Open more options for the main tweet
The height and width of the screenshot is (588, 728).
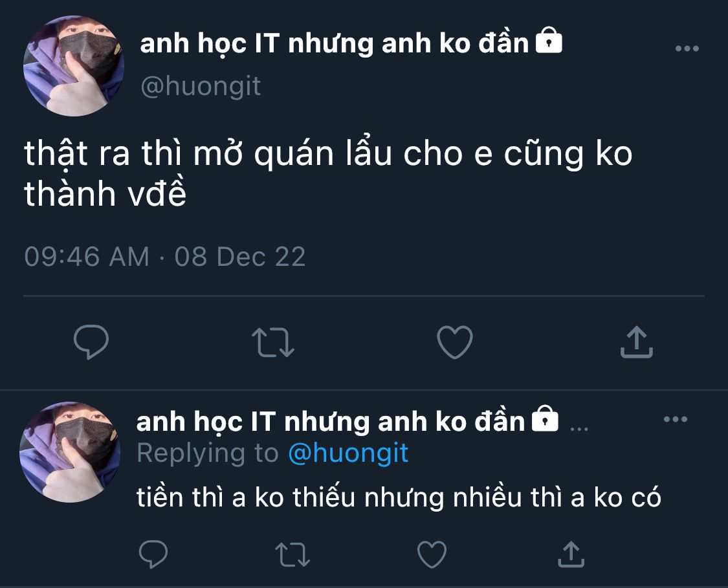(687, 49)
